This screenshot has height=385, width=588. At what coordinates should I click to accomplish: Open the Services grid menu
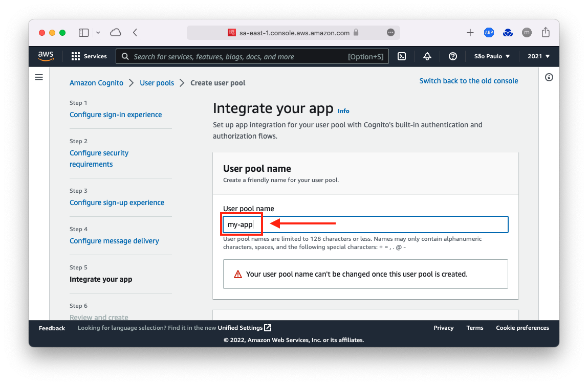pyautogui.click(x=76, y=56)
